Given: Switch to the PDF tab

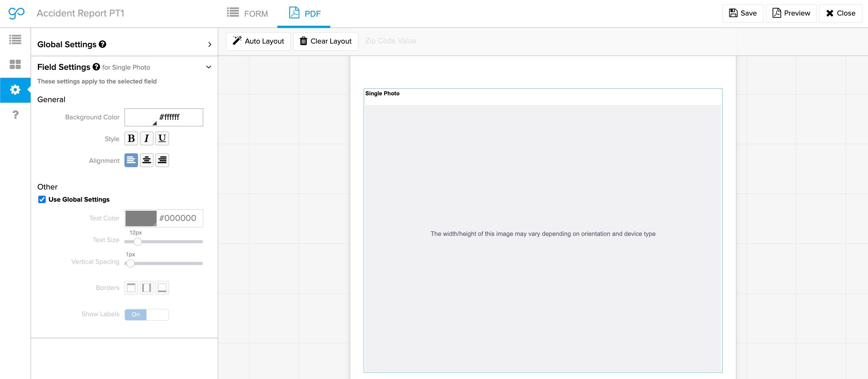Looking at the screenshot, I should (305, 14).
